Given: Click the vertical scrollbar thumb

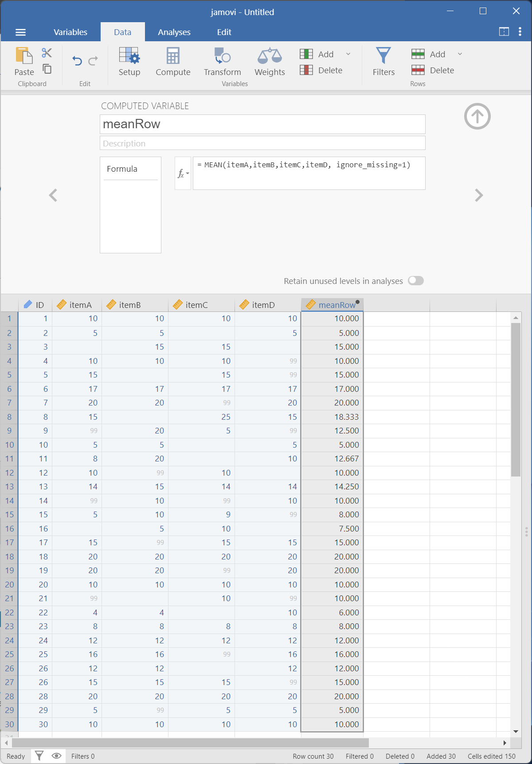Looking at the screenshot, I should click(516, 399).
